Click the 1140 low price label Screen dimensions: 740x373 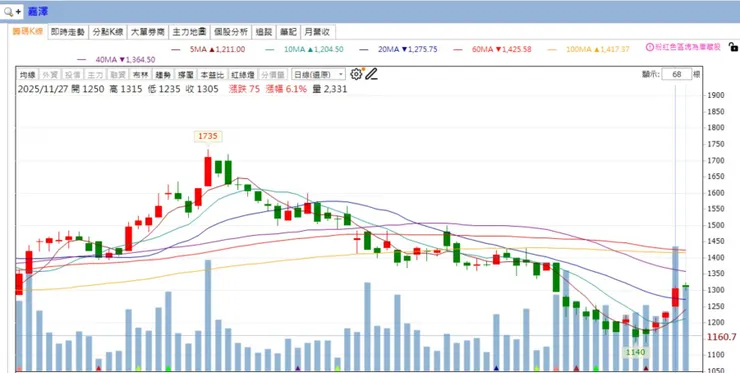[635, 352]
